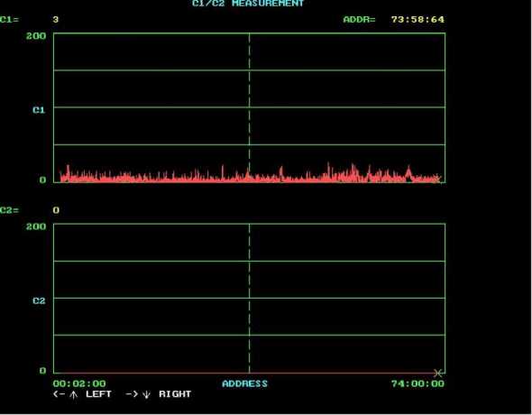Viewport: 532px width, 415px height.
Task: Click the ADDRESS axis label
Action: point(244,383)
